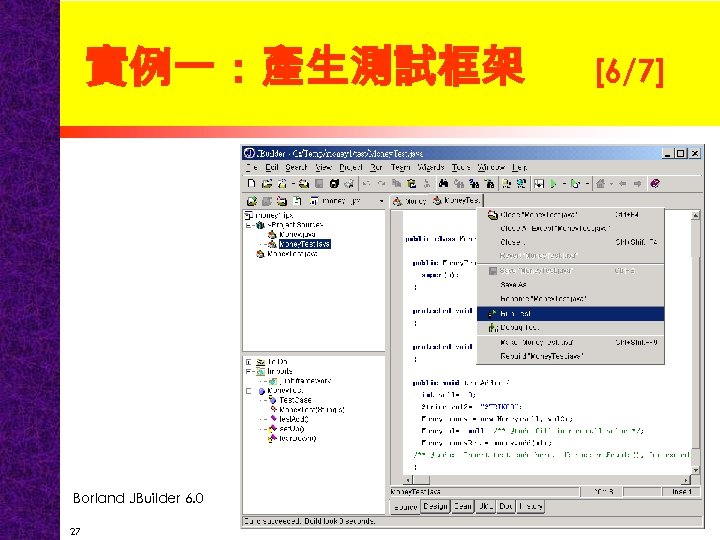
Task: Select TestCase in the structure pane
Action: tap(295, 400)
